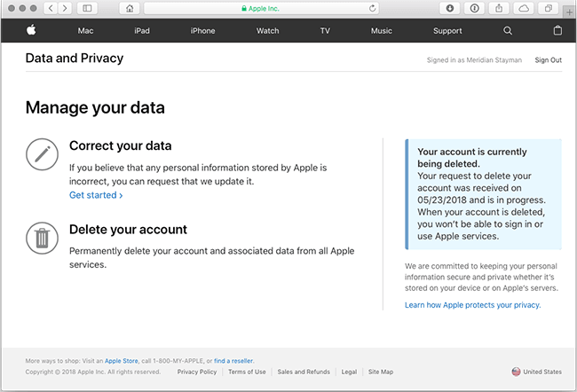Open the shopping bag icon
Viewport: 577px width, 392px height.
coord(557,30)
